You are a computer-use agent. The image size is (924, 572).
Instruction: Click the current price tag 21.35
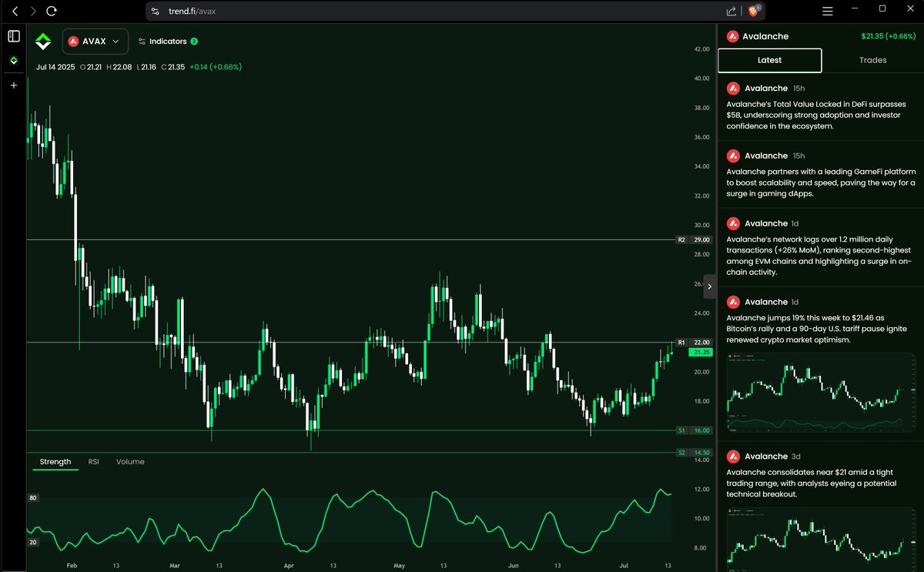point(701,352)
